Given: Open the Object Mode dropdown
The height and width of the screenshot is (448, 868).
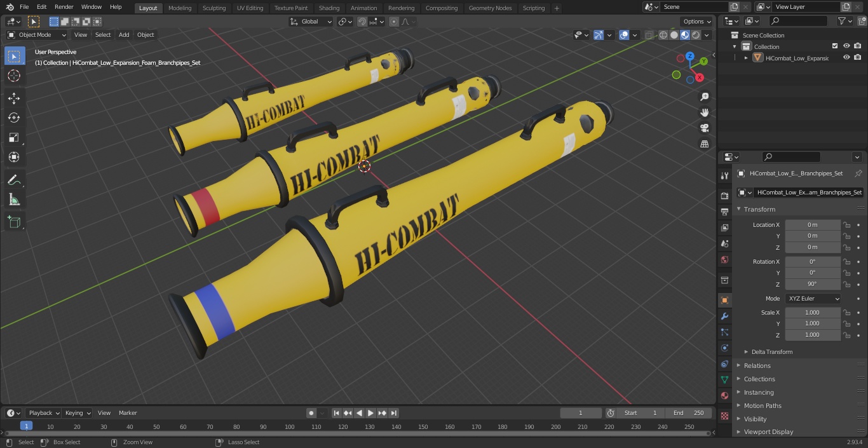Looking at the screenshot, I should [36, 35].
